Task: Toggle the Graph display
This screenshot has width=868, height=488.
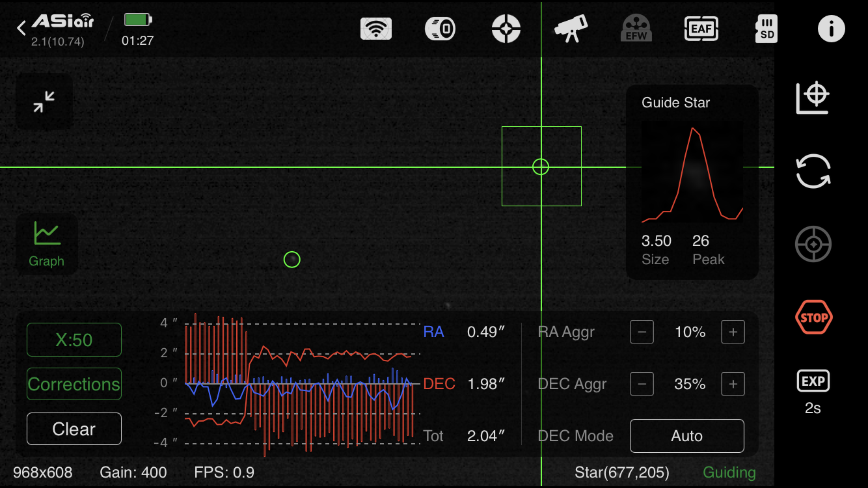Action: click(x=46, y=243)
